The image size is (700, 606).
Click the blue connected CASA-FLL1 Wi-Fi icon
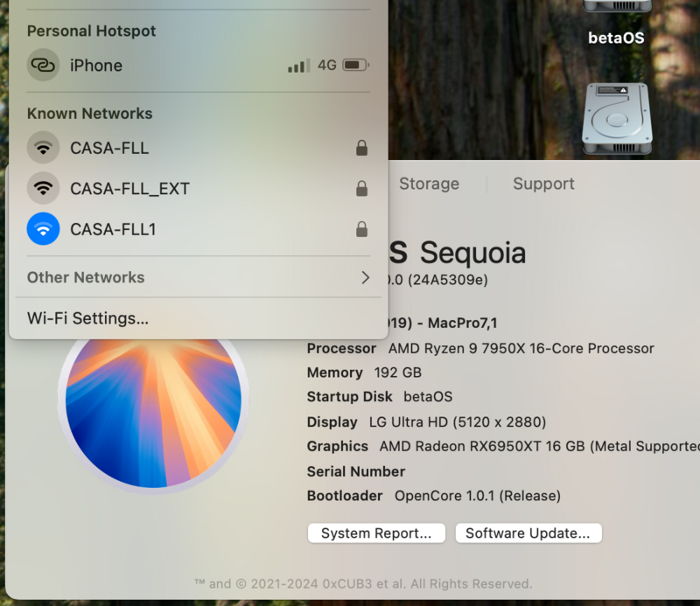tap(43, 229)
